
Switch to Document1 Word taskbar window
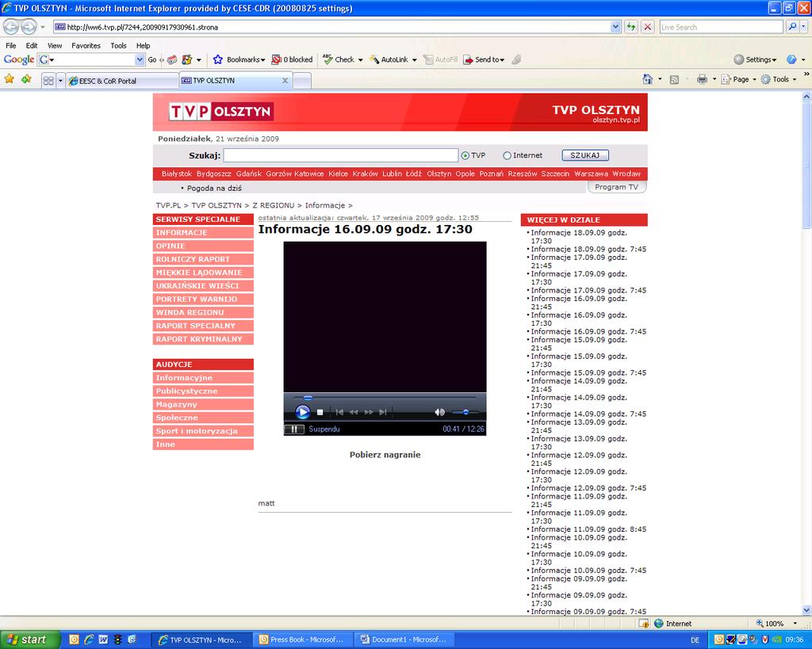405,639
